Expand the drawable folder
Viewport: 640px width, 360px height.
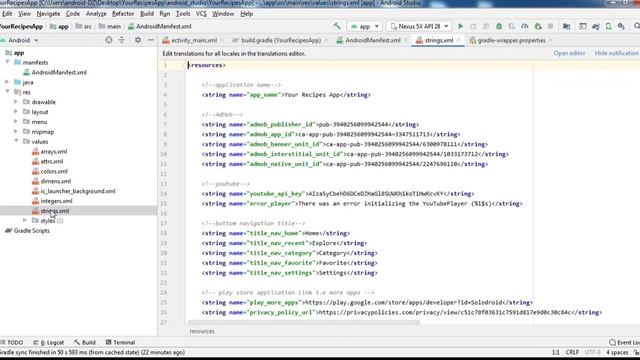(16, 102)
